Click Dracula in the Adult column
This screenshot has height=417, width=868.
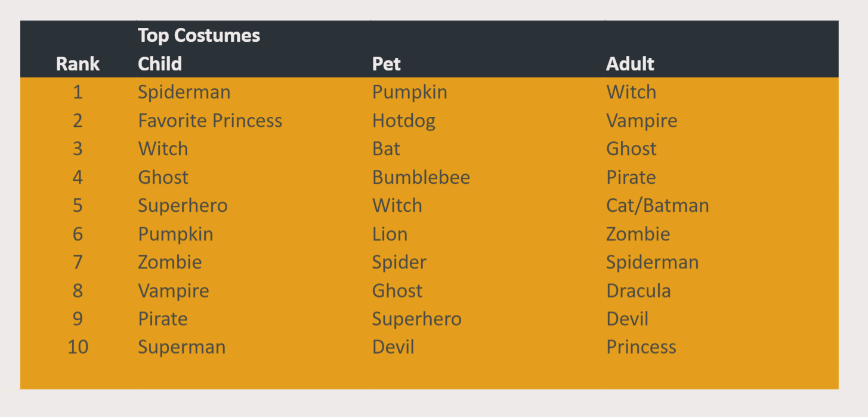pyautogui.click(x=639, y=291)
